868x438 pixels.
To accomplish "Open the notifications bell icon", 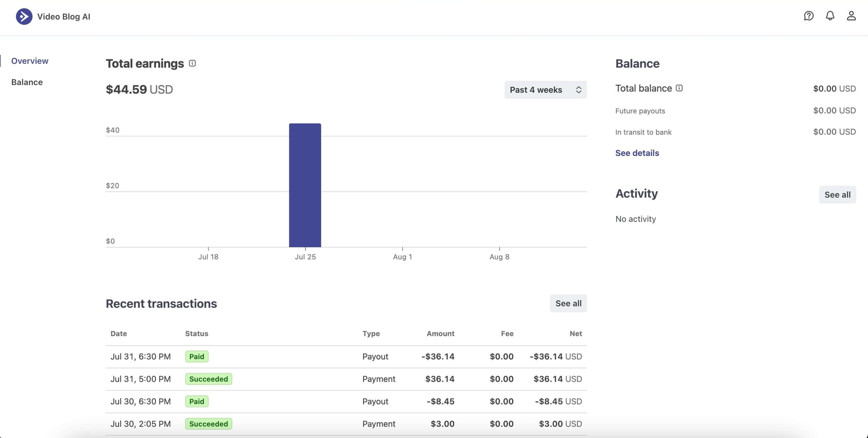I will tap(830, 16).
